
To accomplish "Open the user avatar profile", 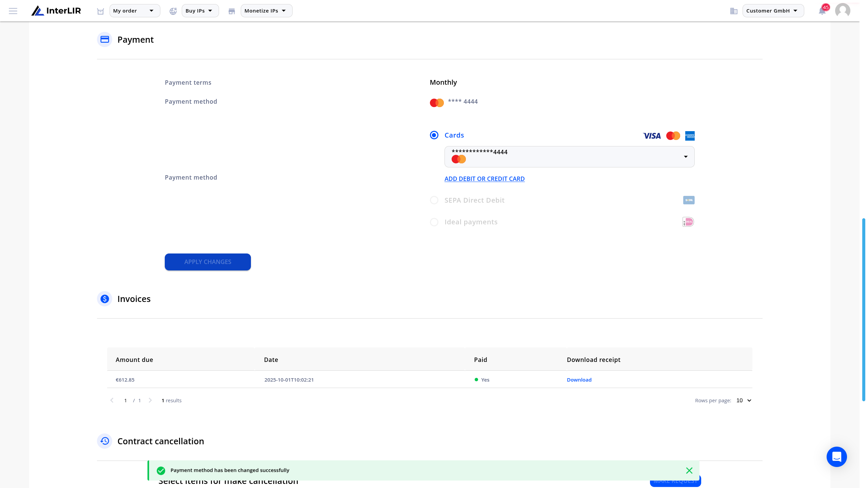I will click(x=843, y=11).
